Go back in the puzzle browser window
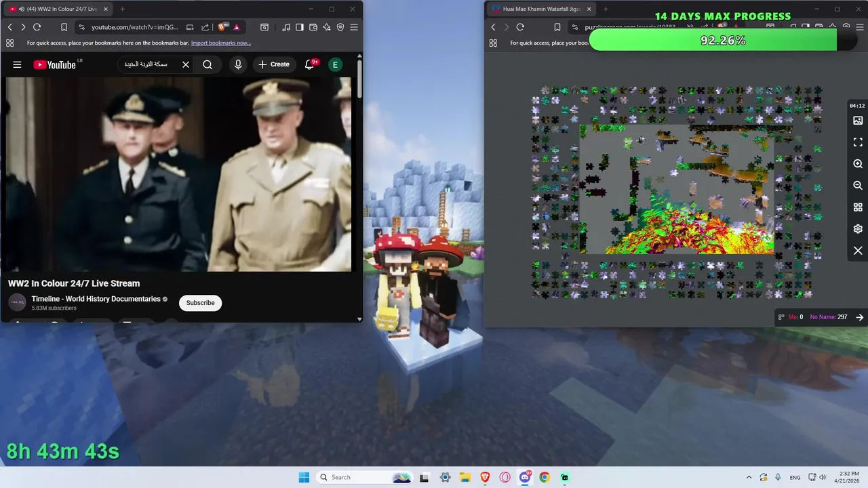Screen dimensions: 868x488 [493, 27]
